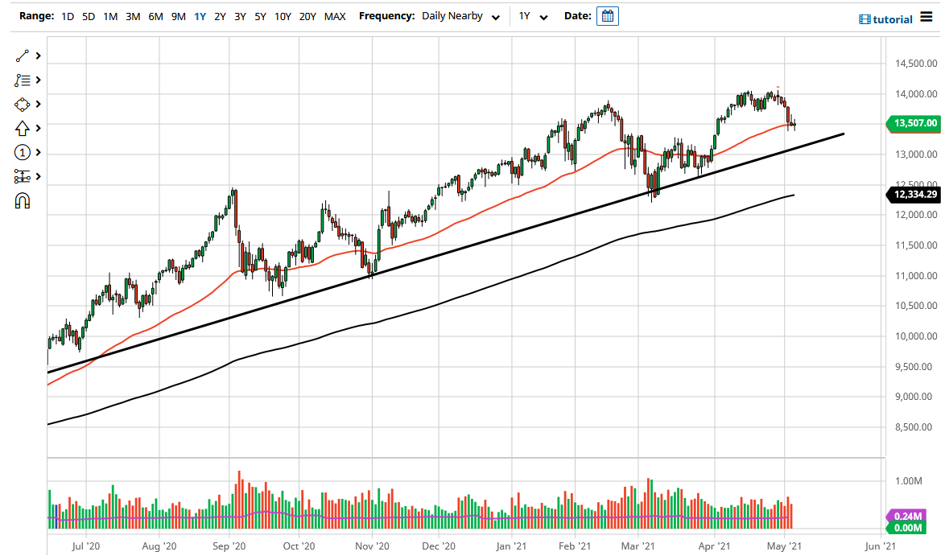Viewport: 949px width, 560px height.
Task: Select the numbered label tool
Action: point(23,152)
